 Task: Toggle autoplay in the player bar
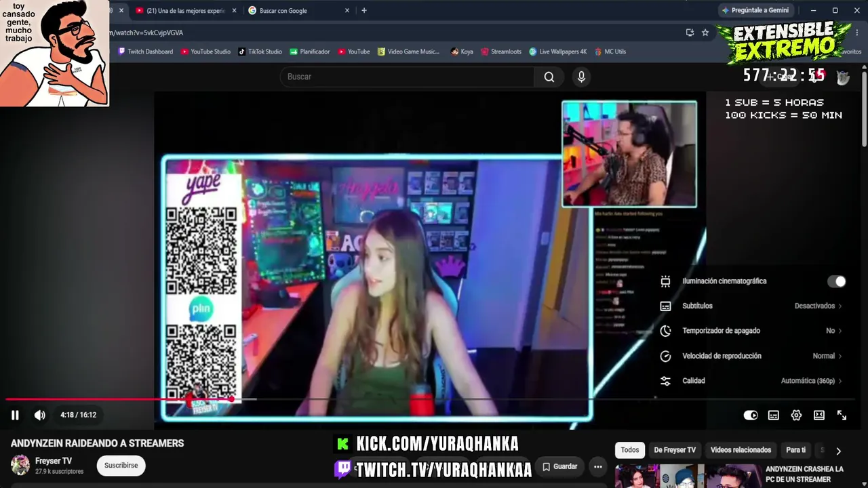click(751, 415)
